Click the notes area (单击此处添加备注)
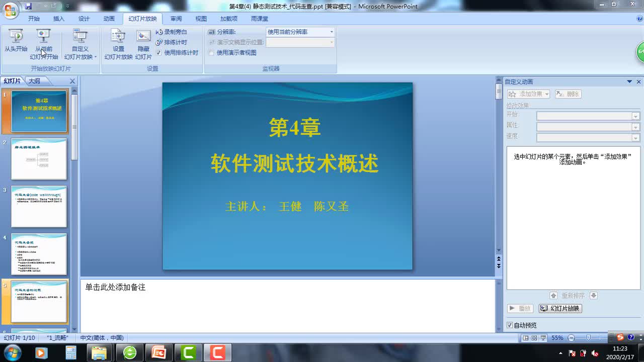Image resolution: width=644 pixels, height=362 pixels. pos(115,287)
